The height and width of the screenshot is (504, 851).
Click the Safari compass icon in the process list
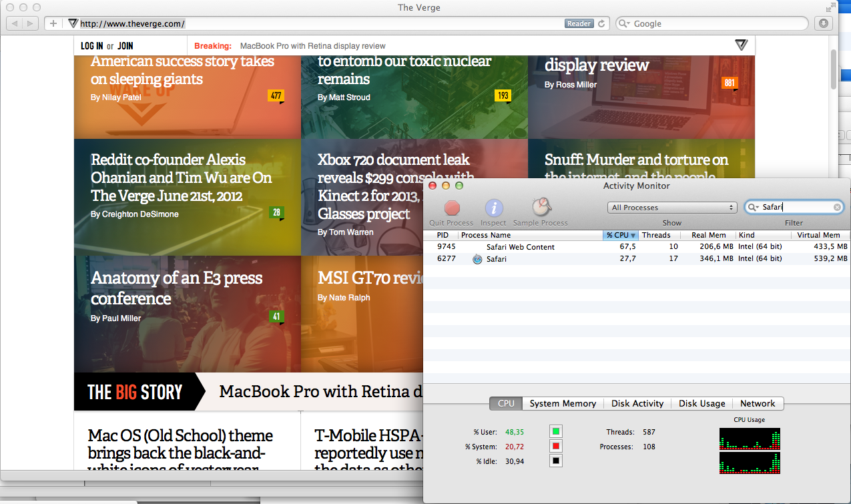click(x=477, y=259)
